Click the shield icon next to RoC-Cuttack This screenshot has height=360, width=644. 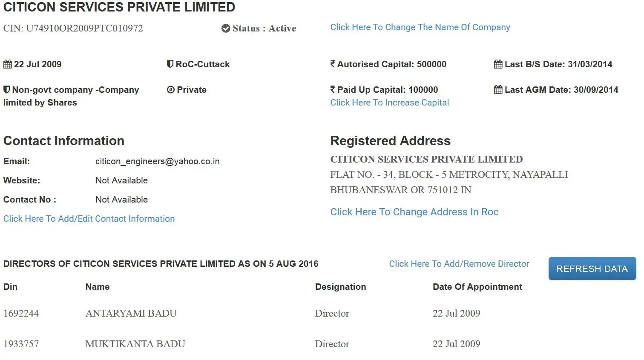(x=170, y=64)
